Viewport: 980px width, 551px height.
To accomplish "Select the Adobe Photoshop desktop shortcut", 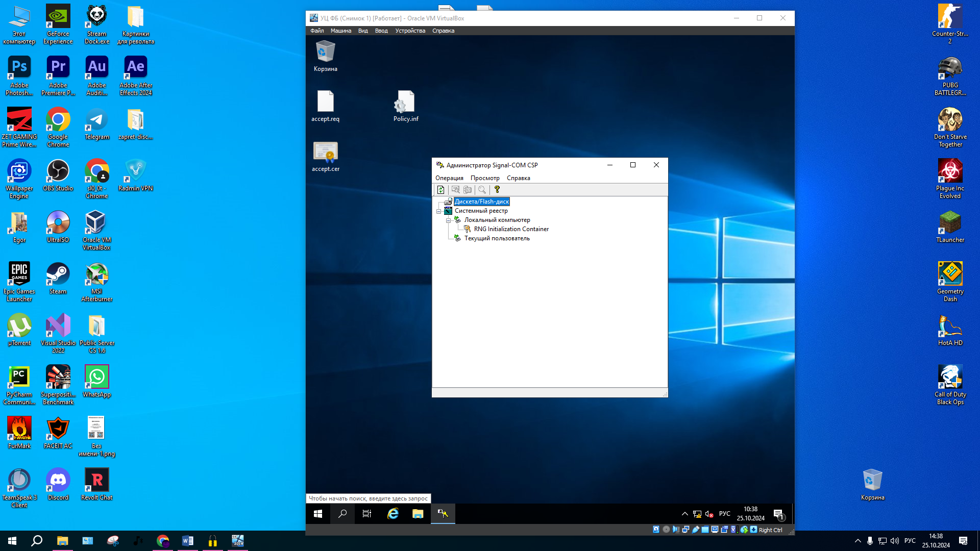I will pyautogui.click(x=19, y=76).
